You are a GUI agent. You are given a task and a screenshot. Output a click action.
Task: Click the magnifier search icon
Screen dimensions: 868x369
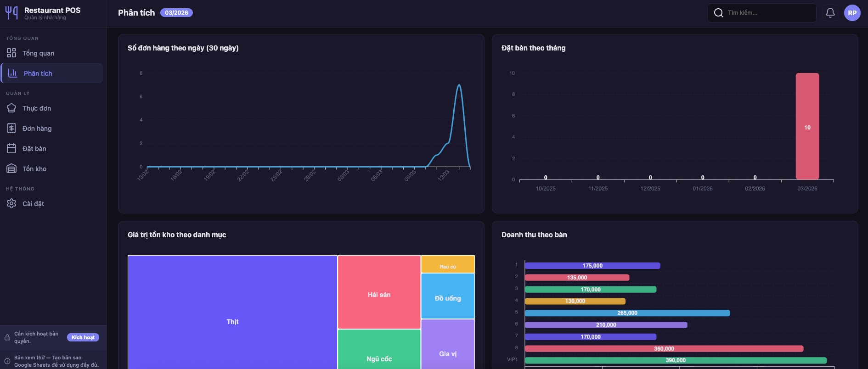(x=719, y=13)
